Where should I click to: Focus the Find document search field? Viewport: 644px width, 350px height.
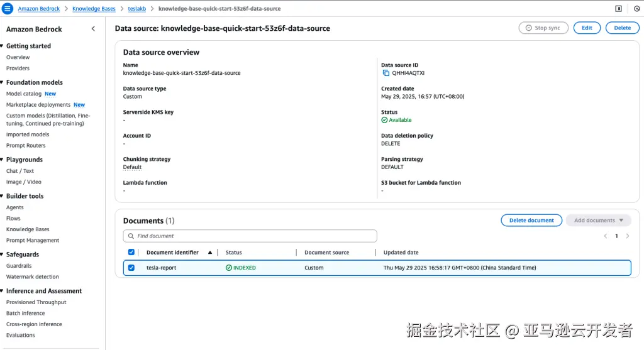pyautogui.click(x=250, y=236)
